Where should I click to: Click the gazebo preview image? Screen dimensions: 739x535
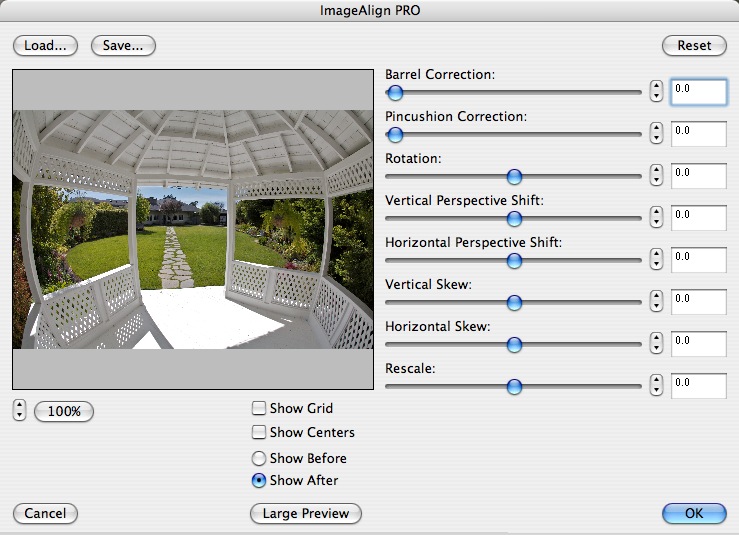(x=193, y=230)
